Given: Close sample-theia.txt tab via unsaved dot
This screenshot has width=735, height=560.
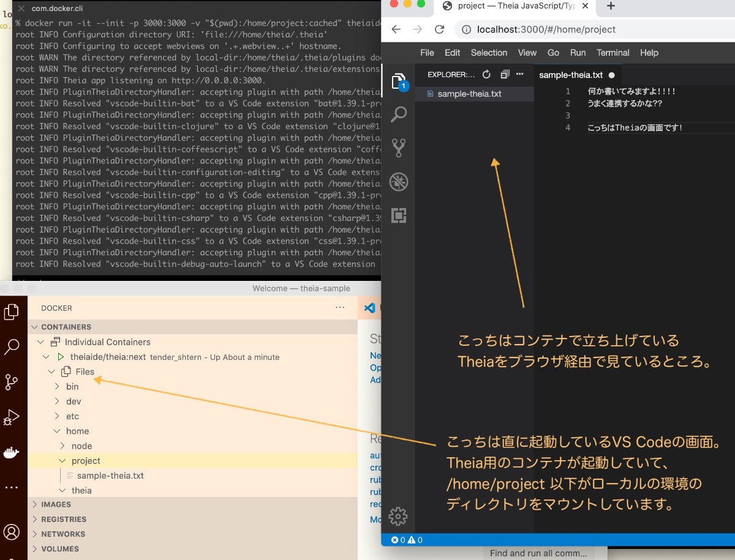Looking at the screenshot, I should tap(611, 75).
